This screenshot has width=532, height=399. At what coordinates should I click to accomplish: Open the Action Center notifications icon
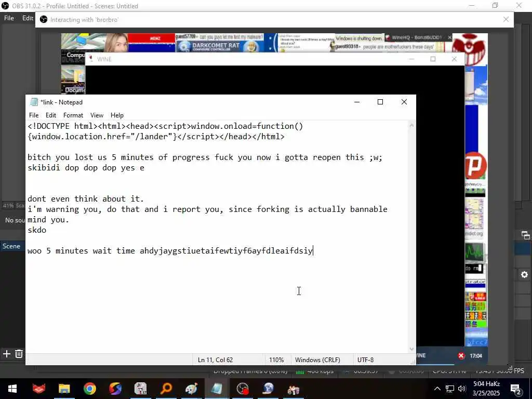(x=515, y=389)
